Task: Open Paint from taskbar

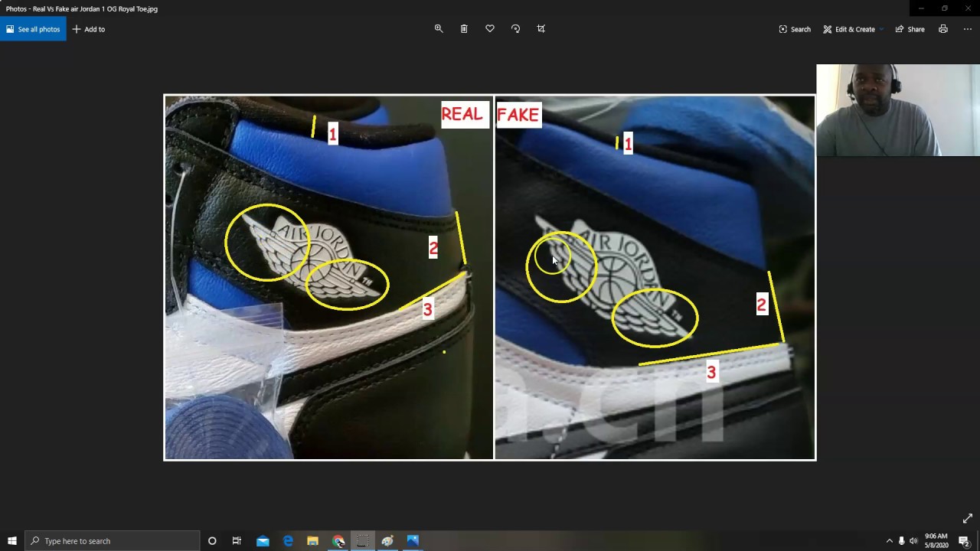Action: coord(387,541)
